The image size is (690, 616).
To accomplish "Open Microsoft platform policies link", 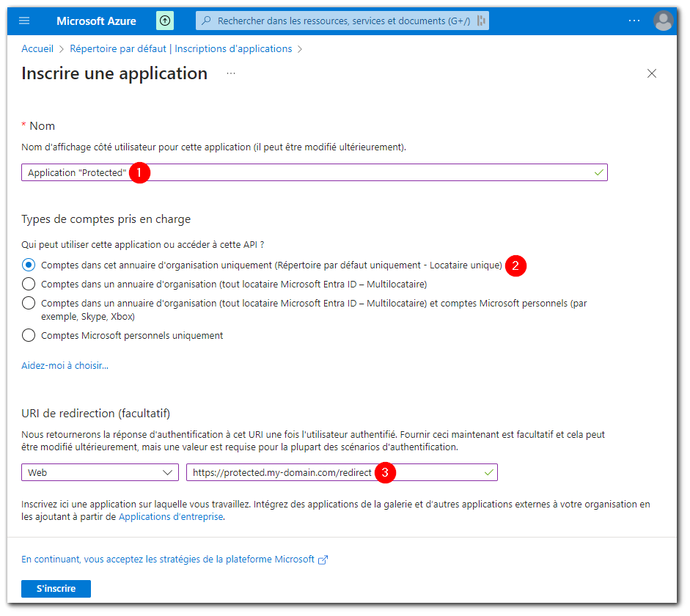I will click(168, 560).
